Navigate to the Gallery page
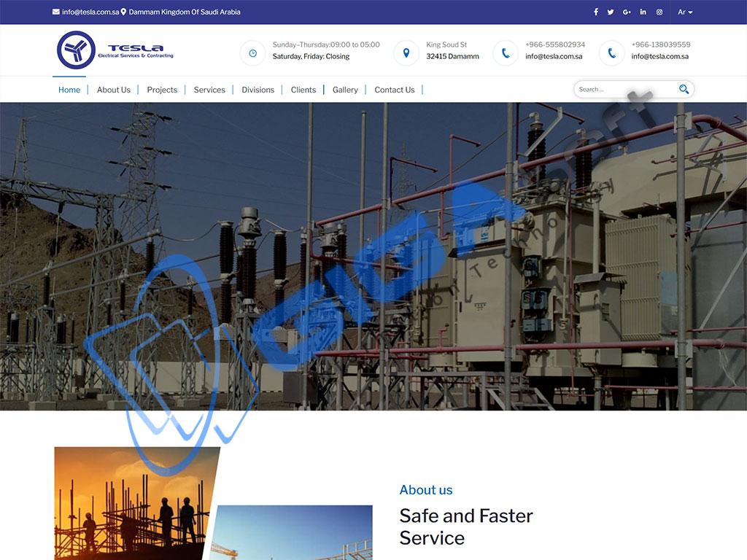 [x=345, y=90]
